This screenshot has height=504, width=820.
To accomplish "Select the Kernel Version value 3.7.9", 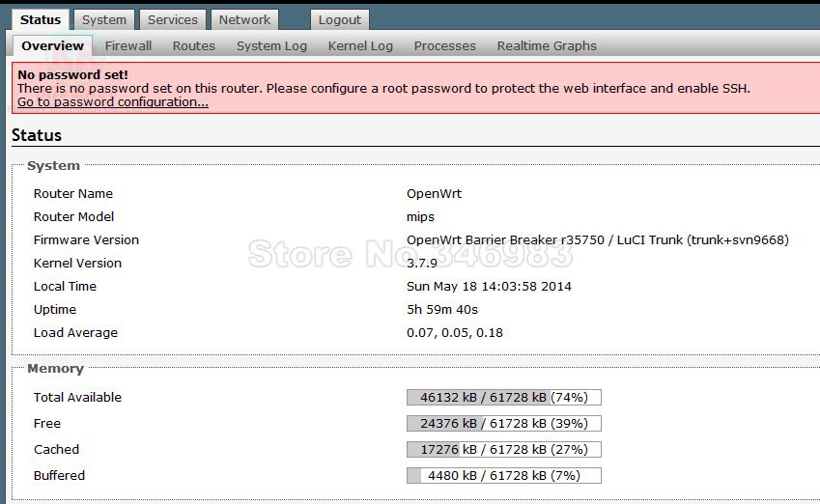I will coord(421,263).
